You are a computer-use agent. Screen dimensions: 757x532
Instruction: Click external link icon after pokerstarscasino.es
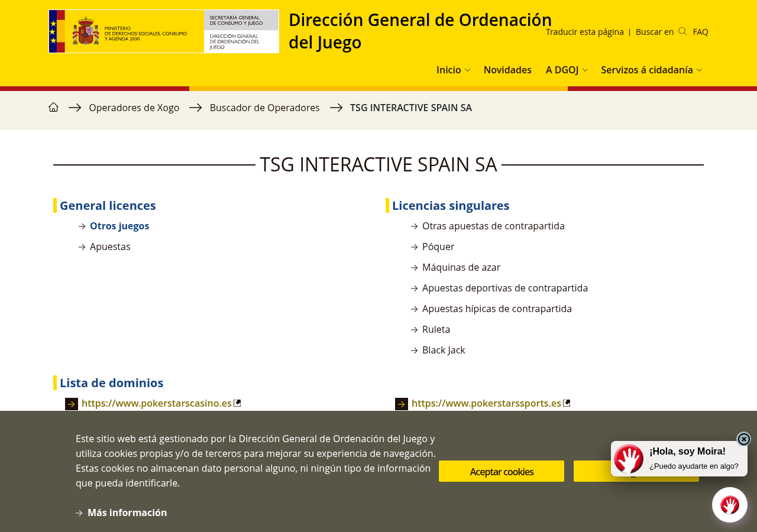(237, 403)
